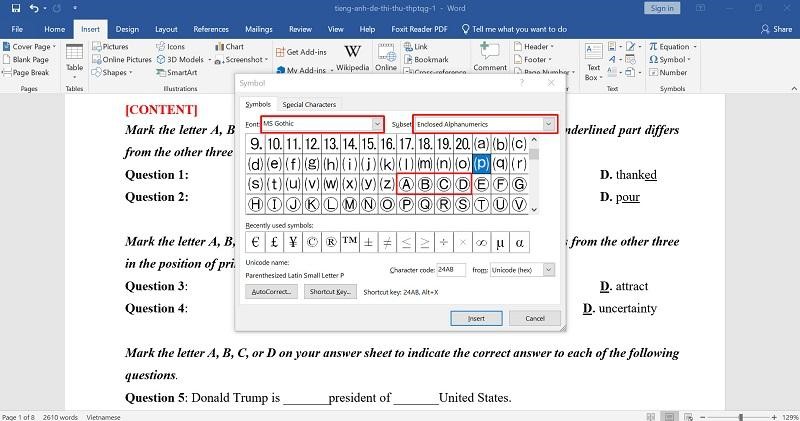
Task: Click the Character code field
Action: pos(451,269)
